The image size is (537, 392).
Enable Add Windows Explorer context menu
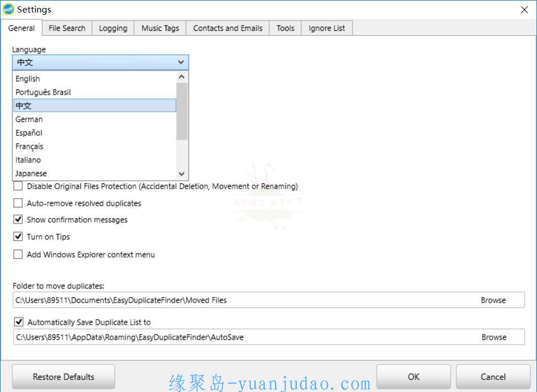click(18, 255)
